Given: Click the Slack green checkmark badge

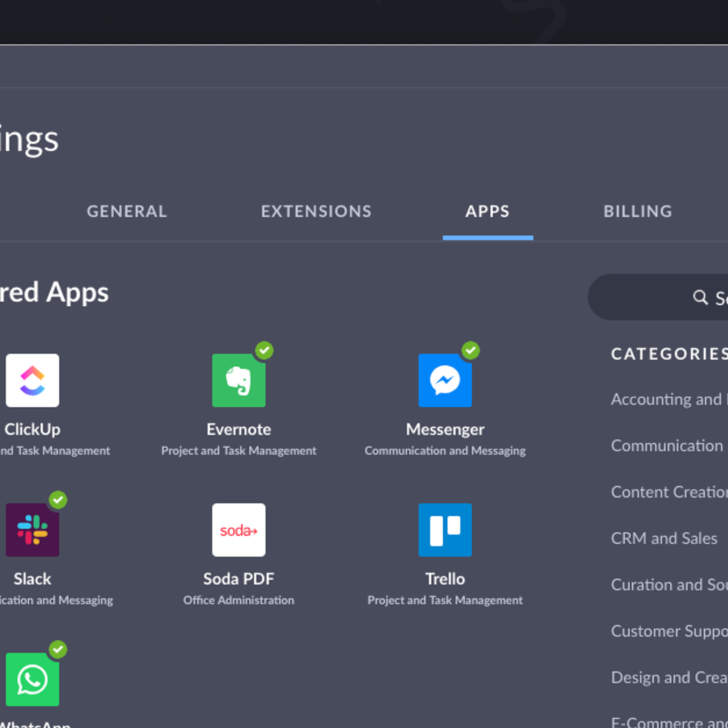Looking at the screenshot, I should (x=58, y=500).
